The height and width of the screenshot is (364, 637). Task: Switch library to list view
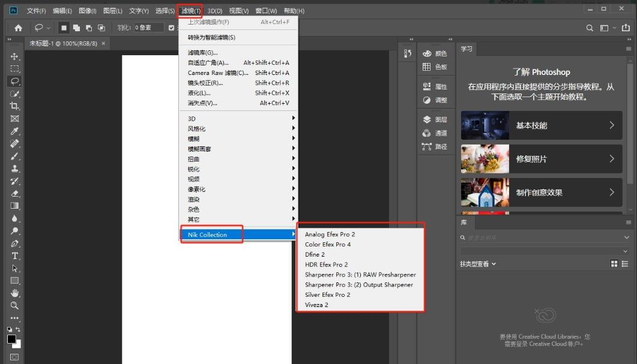(625, 264)
